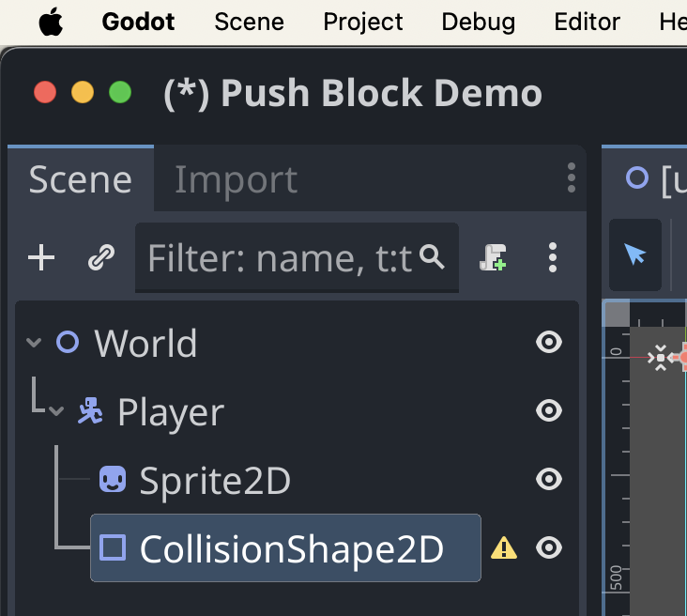Viewport: 687px width, 616px height.
Task: Collapse the Player node
Action: 56,410
